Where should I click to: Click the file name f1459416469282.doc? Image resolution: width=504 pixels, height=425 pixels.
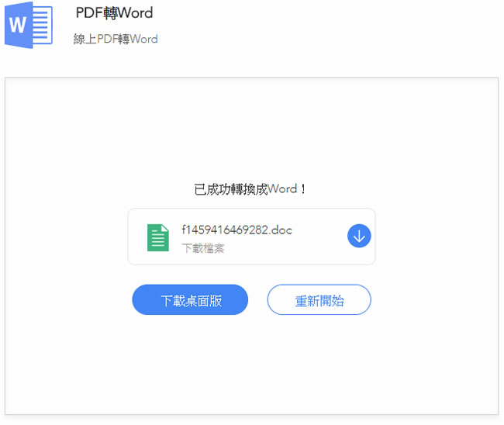(x=237, y=230)
